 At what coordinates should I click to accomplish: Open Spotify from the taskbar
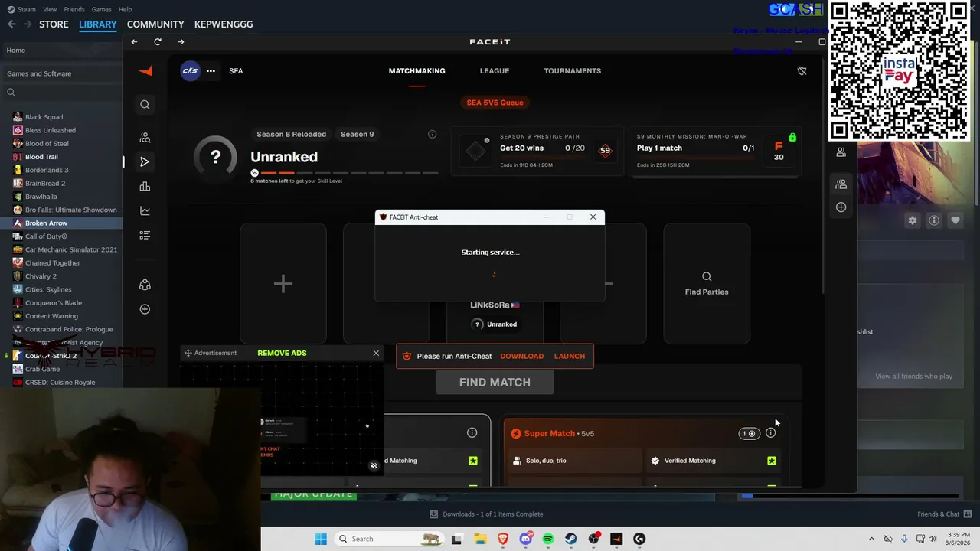click(x=548, y=539)
